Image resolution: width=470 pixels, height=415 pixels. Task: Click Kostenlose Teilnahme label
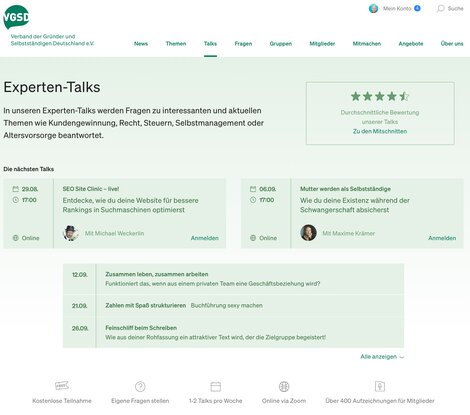pyautogui.click(x=62, y=401)
